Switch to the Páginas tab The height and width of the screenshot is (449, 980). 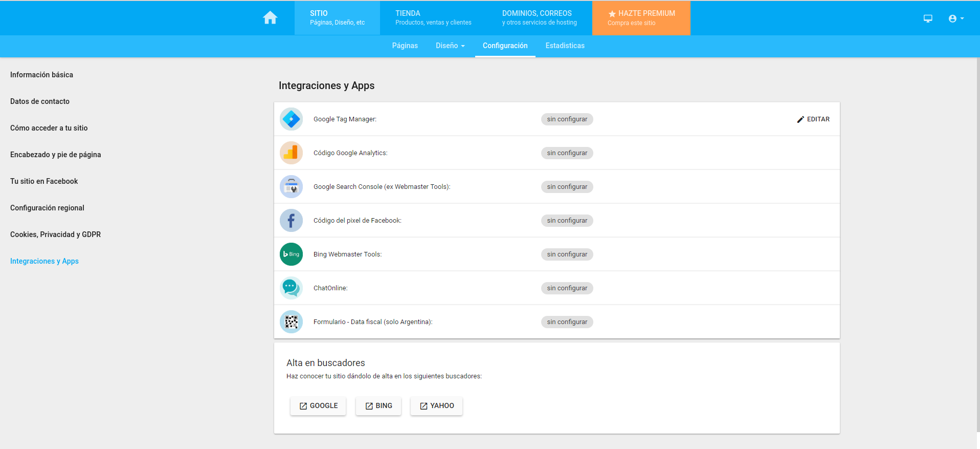tap(405, 46)
